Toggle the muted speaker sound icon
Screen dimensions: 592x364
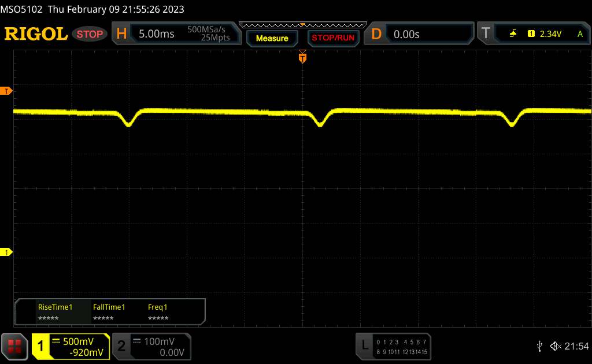coord(556,346)
